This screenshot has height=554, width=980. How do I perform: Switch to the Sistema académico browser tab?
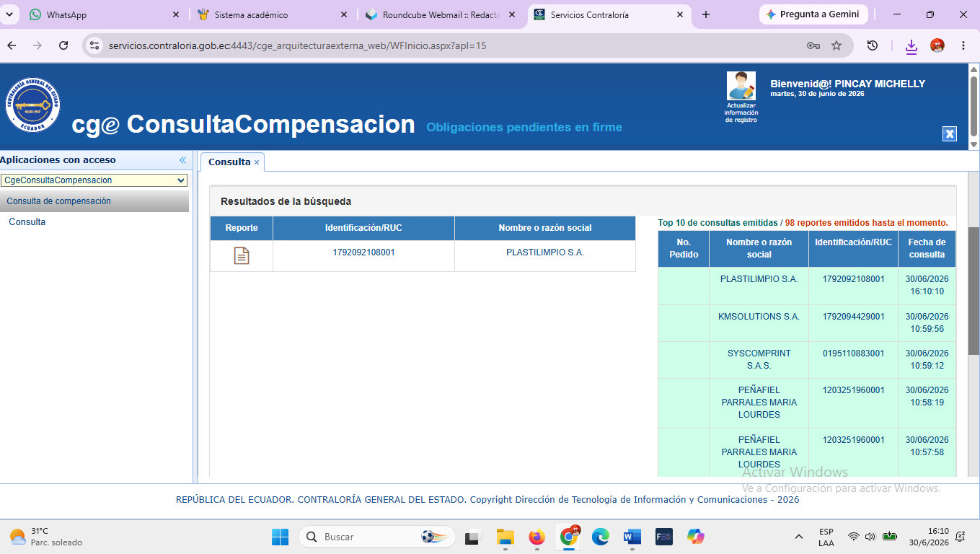[271, 14]
